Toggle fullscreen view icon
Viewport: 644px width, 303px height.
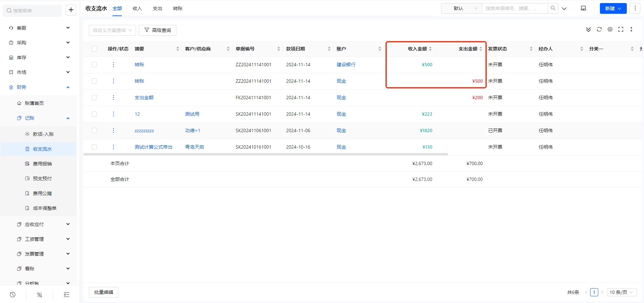621,30
